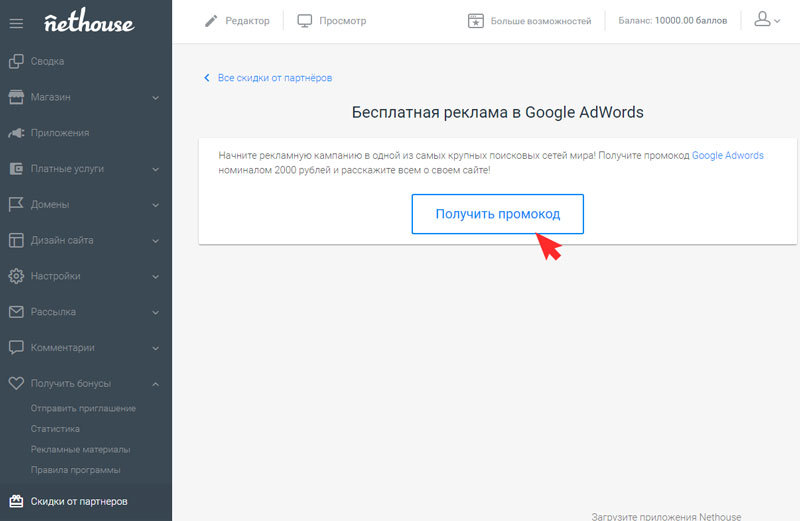Expand the Домены chevron
Viewport: 800px width, 521px height.
click(156, 205)
